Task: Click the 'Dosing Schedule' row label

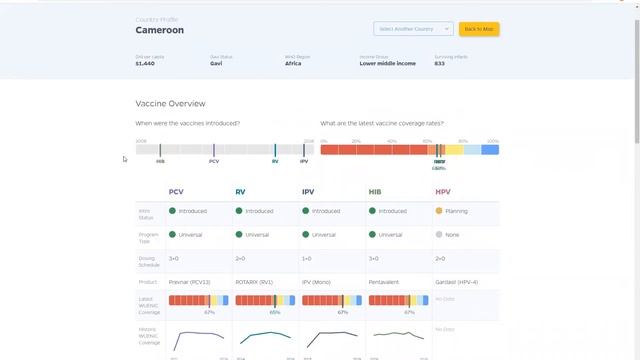Action: (x=149, y=262)
